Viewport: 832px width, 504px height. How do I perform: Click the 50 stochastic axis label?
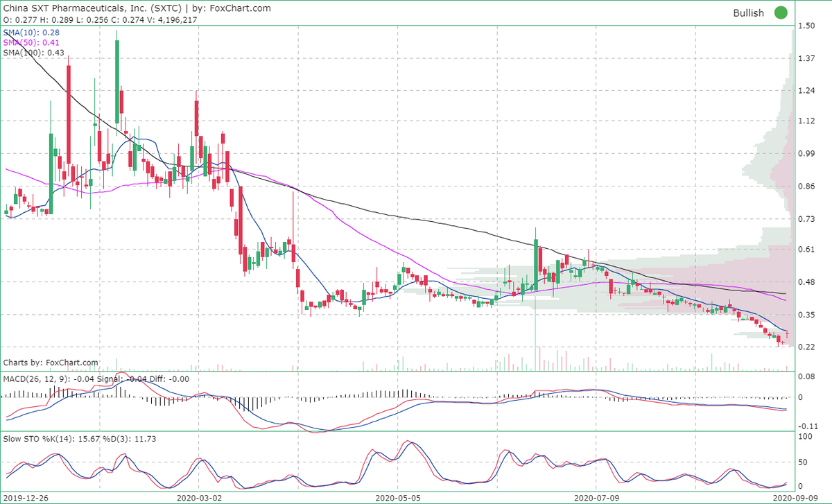[x=803, y=461]
